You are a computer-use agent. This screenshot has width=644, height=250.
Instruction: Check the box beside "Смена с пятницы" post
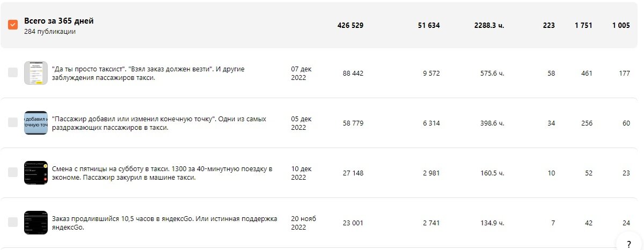13,172
